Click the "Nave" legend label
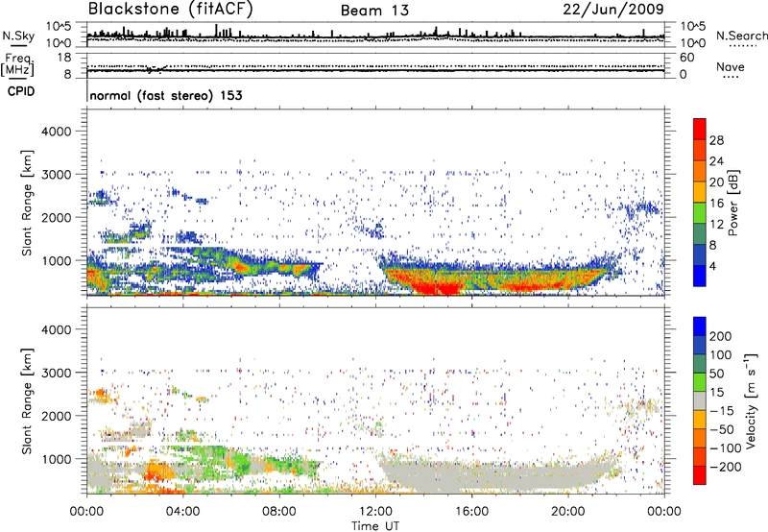 731,66
